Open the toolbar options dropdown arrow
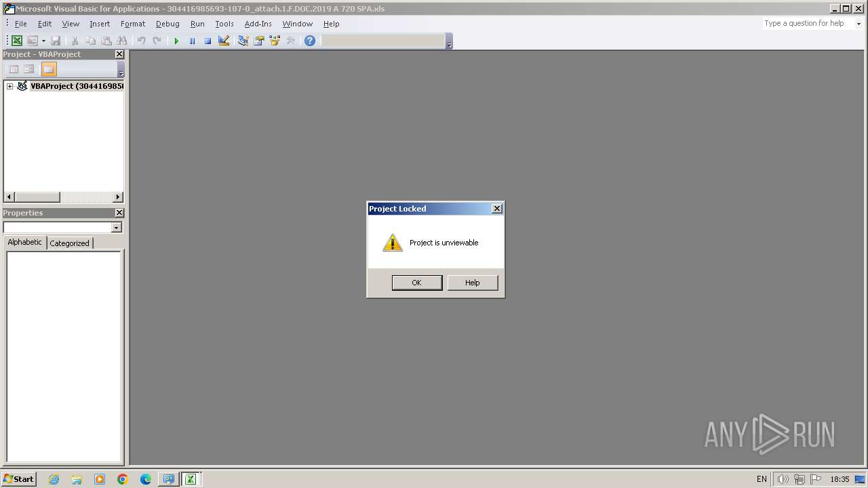This screenshot has height=488, width=868. 449,43
